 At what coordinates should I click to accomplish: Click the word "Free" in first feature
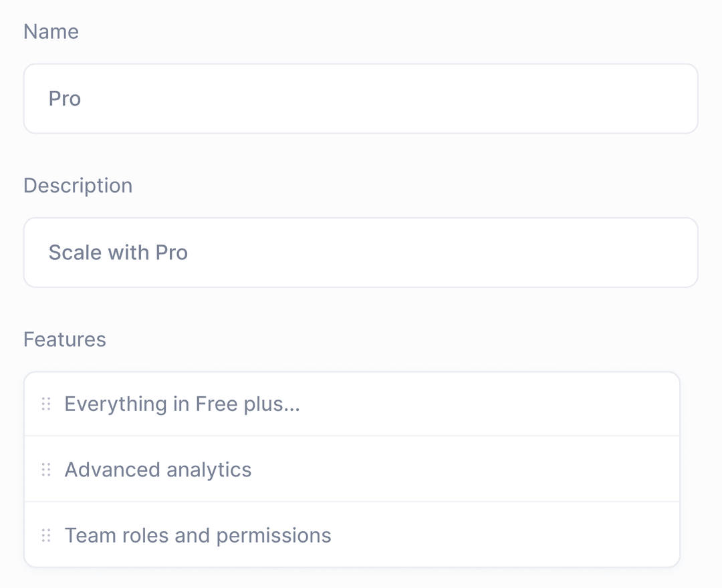216,404
